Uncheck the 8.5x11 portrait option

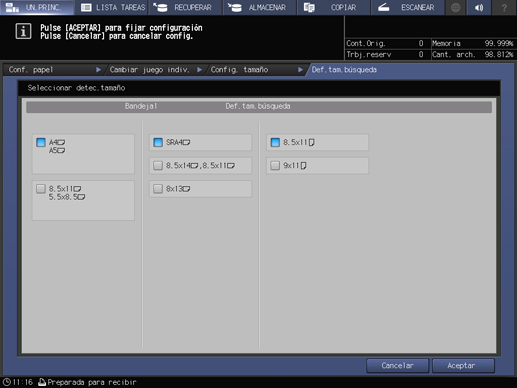coord(318,142)
